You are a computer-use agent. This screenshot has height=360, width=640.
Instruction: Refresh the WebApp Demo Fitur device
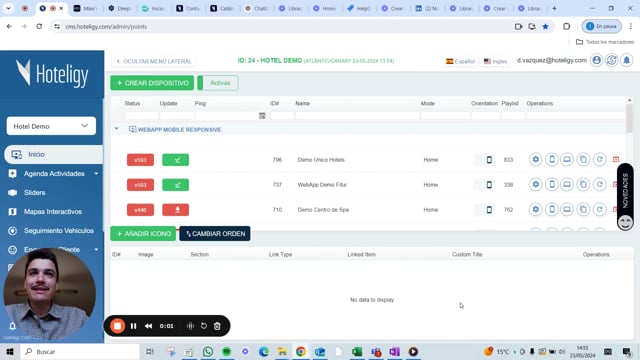pyautogui.click(x=599, y=184)
